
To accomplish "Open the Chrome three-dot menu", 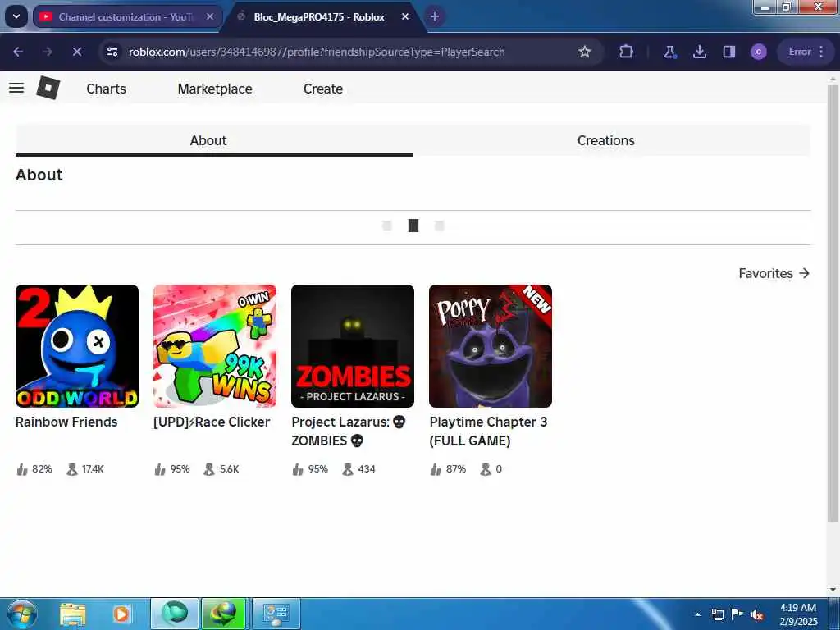I will click(x=821, y=52).
